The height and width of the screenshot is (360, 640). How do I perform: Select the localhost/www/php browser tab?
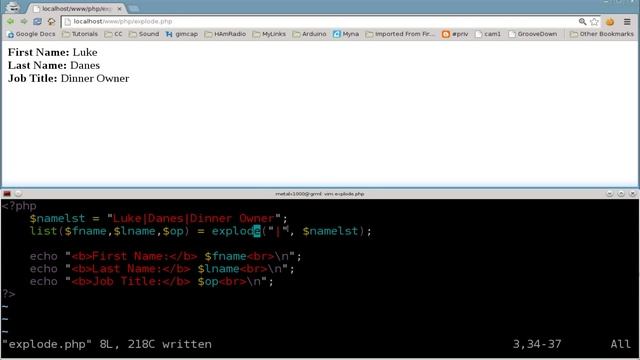click(76, 9)
